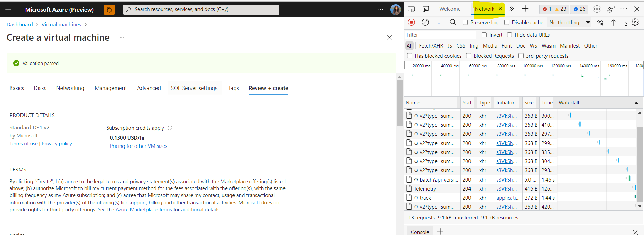Click the DevTools feedback icon
This screenshot has width=644, height=235.
[x=611, y=9]
